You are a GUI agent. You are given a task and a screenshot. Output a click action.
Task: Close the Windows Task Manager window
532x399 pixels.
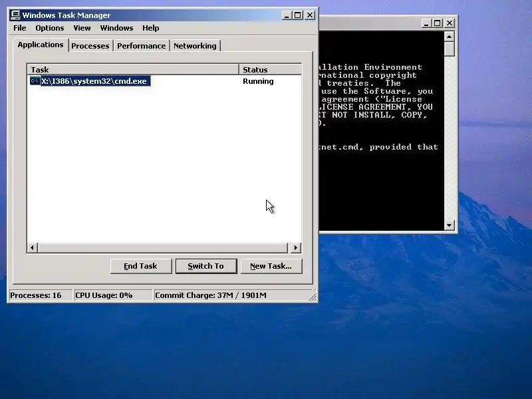(x=310, y=15)
